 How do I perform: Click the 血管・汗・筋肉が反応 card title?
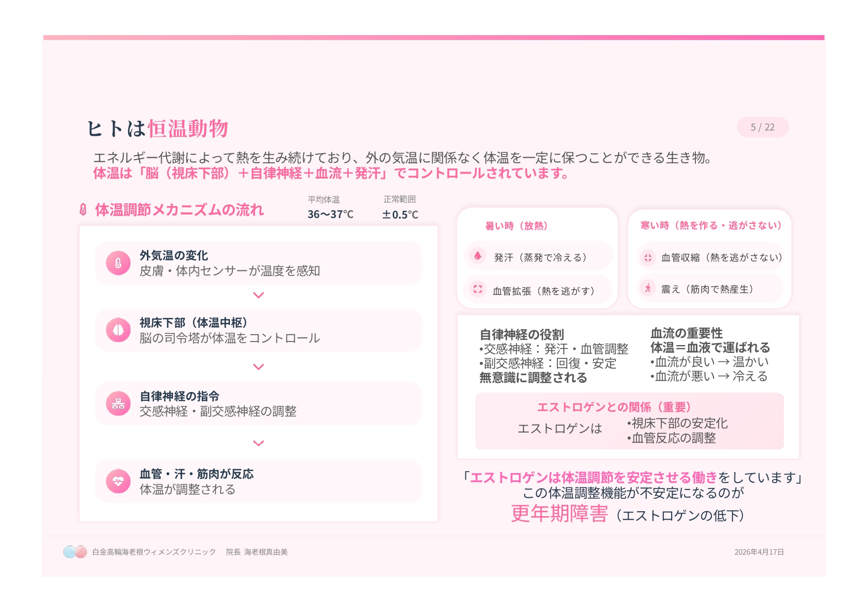pyautogui.click(x=196, y=474)
